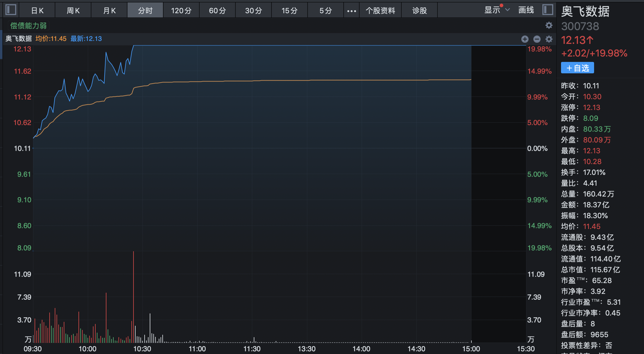
Task: Open 个股资料 stock information
Action: 380,11
